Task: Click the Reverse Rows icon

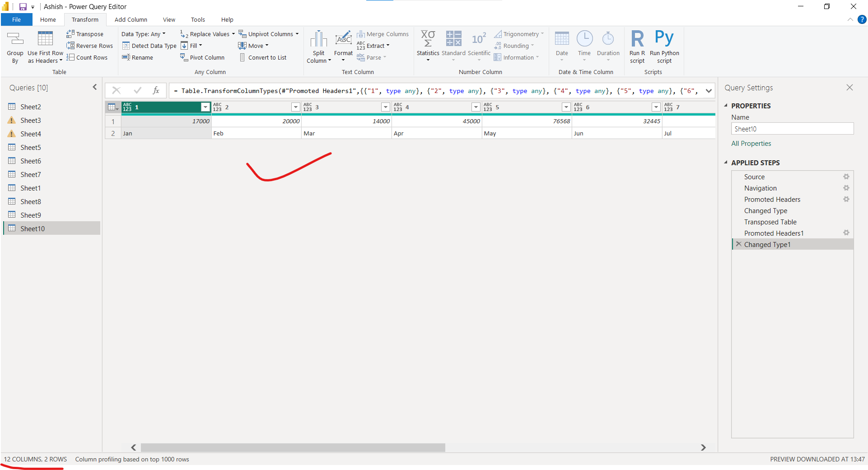Action: click(70, 46)
